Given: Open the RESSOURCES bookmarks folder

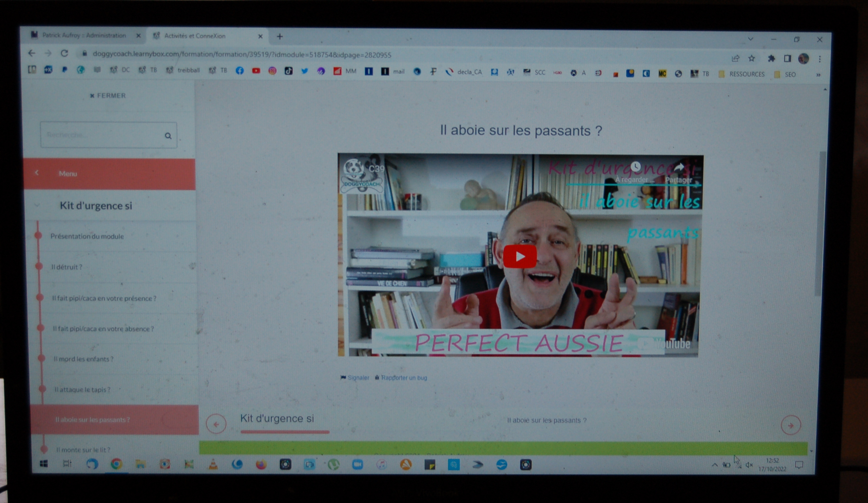Looking at the screenshot, I should pyautogui.click(x=741, y=74).
